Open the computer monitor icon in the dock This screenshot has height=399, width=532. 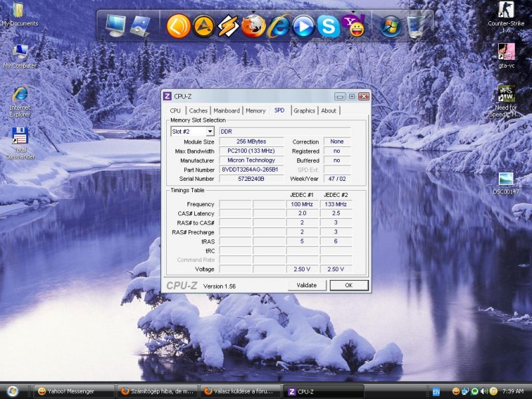(116, 26)
